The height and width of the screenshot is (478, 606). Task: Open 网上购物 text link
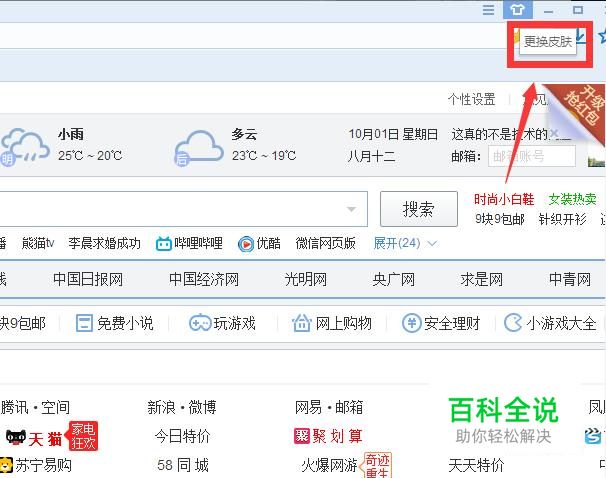344,323
